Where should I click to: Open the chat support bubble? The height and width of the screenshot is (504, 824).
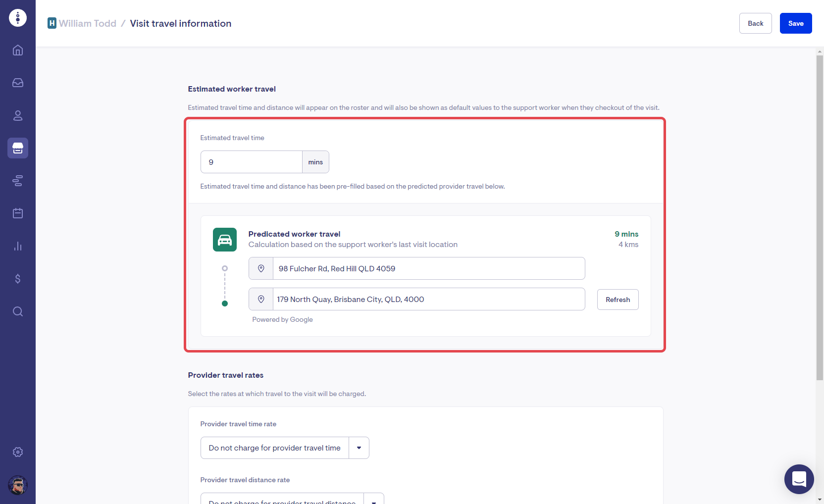(799, 479)
